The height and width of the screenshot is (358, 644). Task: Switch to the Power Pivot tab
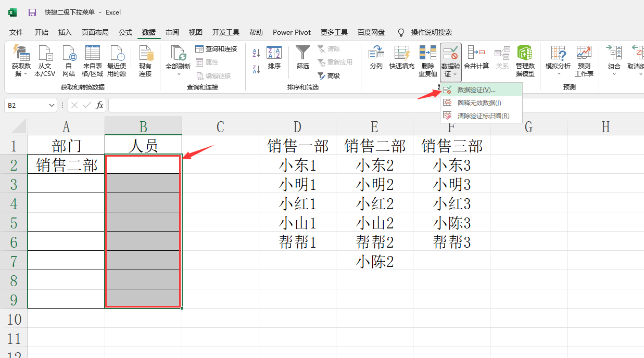click(292, 32)
